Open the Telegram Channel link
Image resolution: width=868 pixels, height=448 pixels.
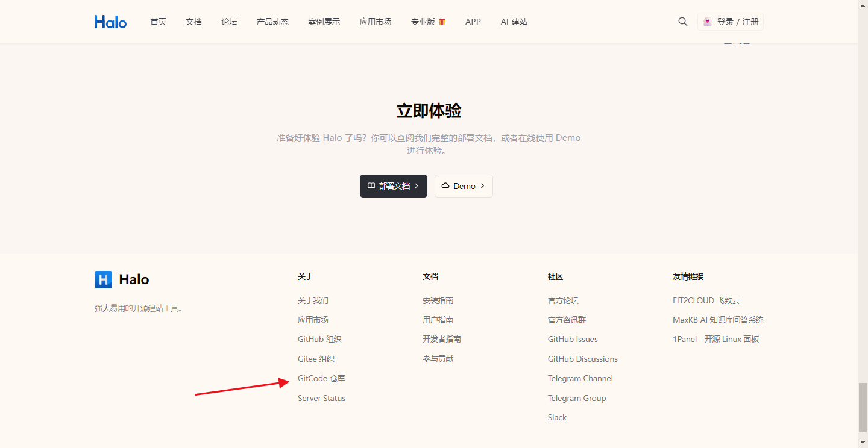580,378
